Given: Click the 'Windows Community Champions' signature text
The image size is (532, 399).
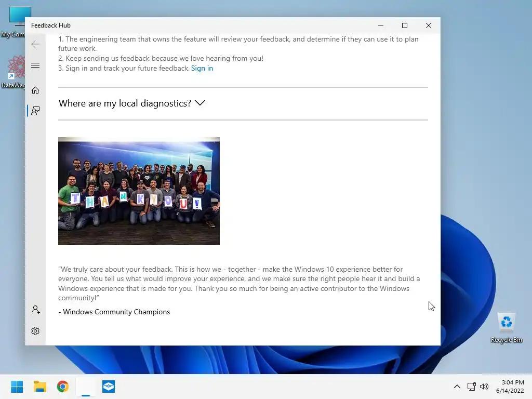Looking at the screenshot, I should click(116, 312).
